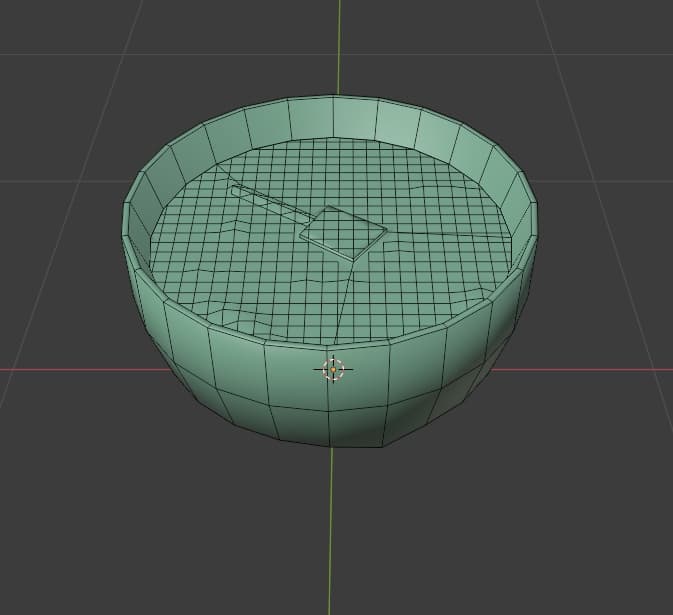Click the 3D cursor crosshair

point(334,369)
